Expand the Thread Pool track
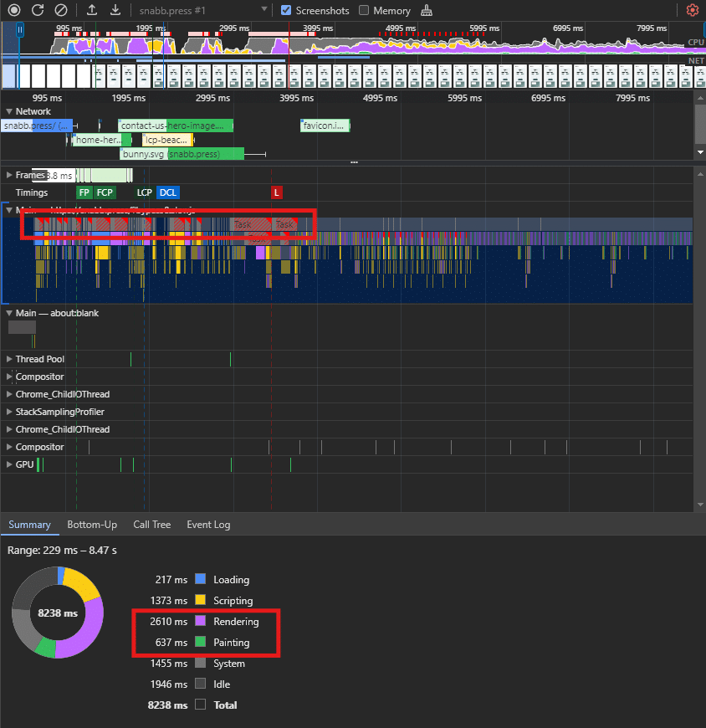 click(x=9, y=359)
